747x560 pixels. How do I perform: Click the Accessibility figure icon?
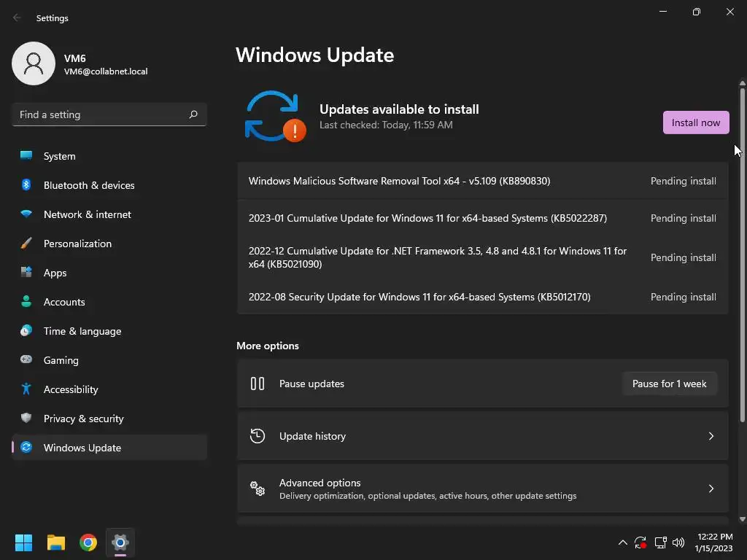[x=26, y=389]
